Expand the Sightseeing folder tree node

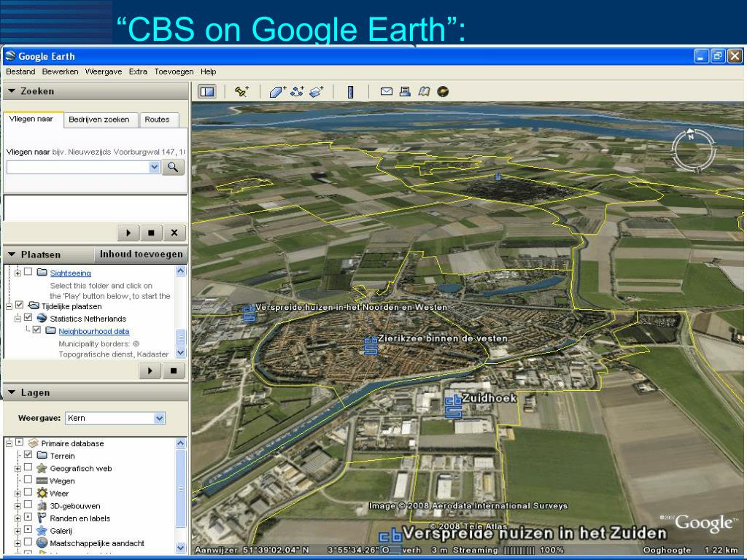[18, 273]
